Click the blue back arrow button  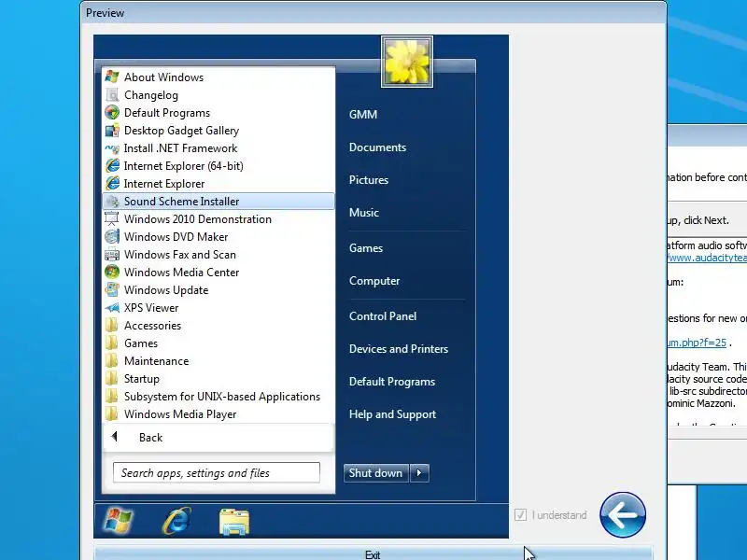(623, 515)
